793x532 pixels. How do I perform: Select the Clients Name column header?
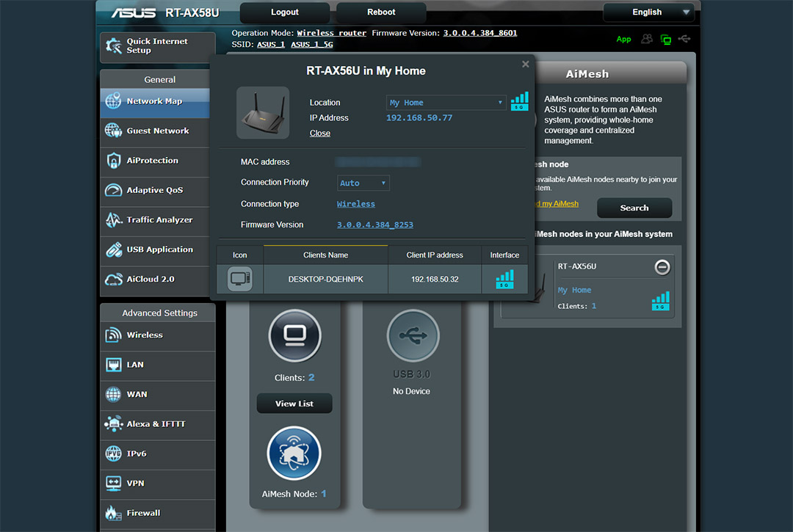click(x=326, y=255)
